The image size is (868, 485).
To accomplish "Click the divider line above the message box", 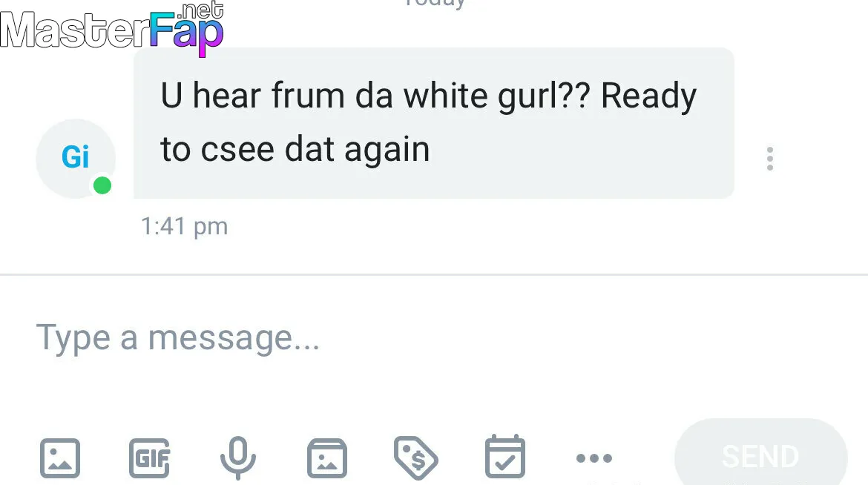I will (434, 274).
